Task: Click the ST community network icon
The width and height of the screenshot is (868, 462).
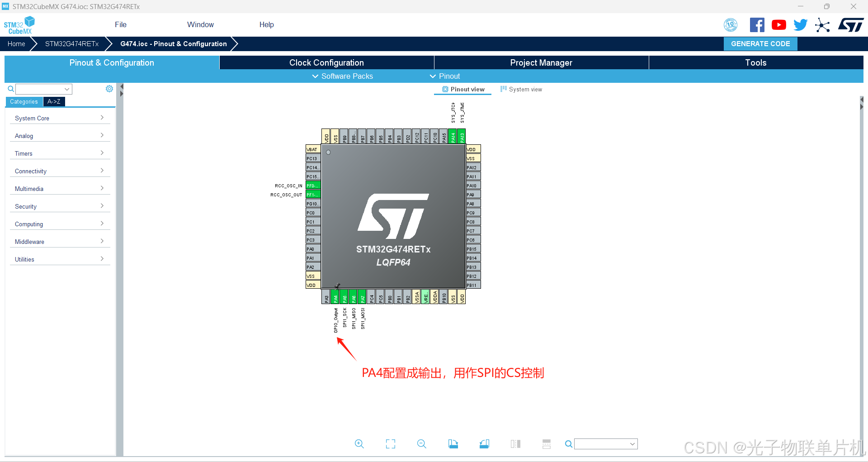Action: [822, 25]
